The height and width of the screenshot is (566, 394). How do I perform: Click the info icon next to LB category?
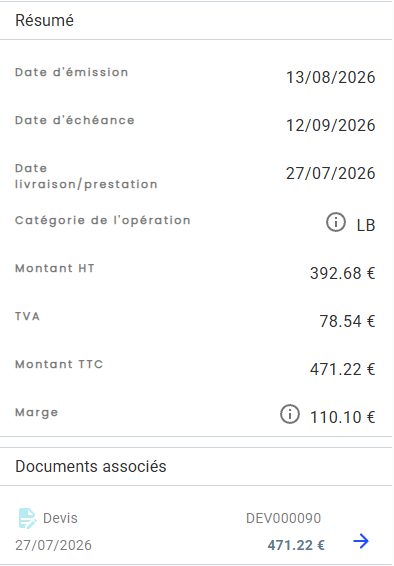[336, 222]
